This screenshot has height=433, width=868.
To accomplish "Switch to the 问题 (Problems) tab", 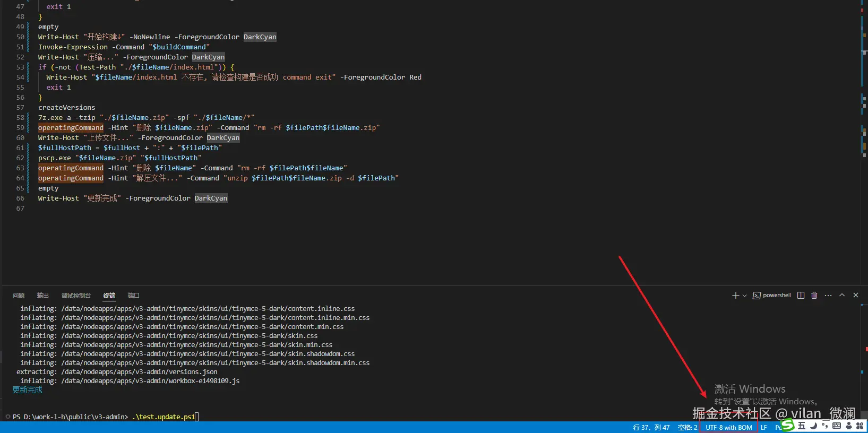I will 19,296.
